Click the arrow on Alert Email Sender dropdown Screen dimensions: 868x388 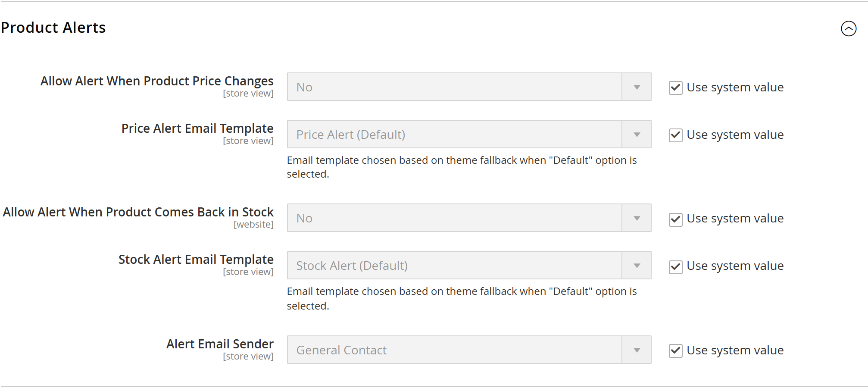pos(637,350)
